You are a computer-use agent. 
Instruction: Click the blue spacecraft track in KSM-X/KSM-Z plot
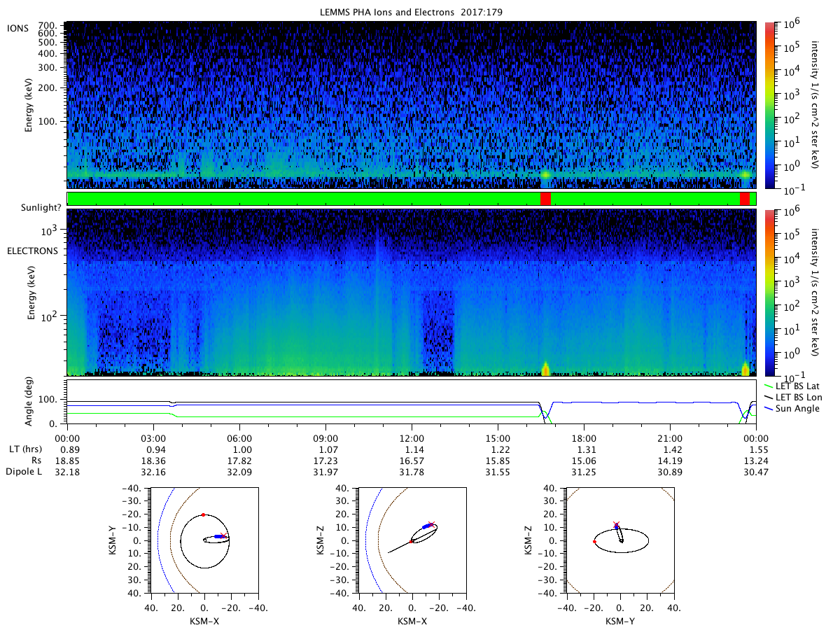pyautogui.click(x=428, y=525)
